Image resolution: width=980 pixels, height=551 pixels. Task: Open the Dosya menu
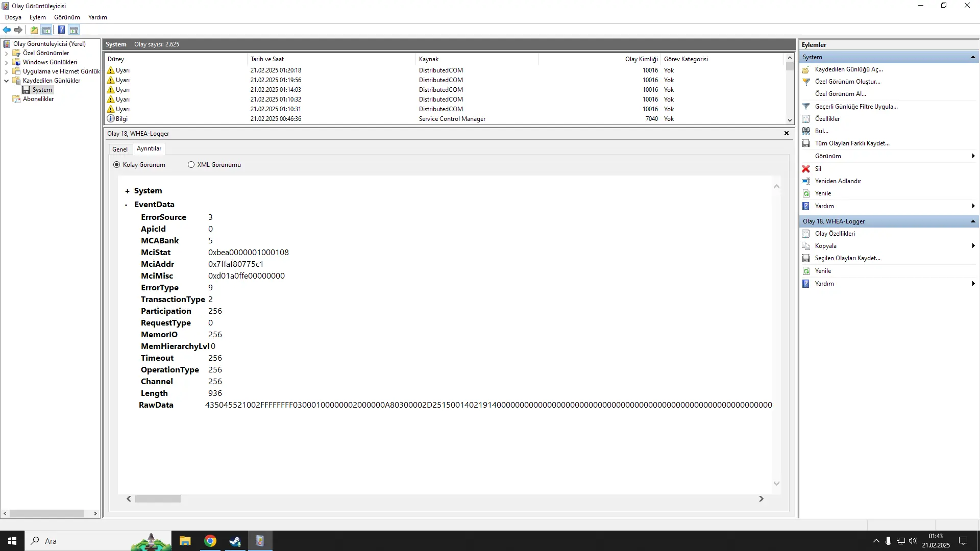point(13,17)
